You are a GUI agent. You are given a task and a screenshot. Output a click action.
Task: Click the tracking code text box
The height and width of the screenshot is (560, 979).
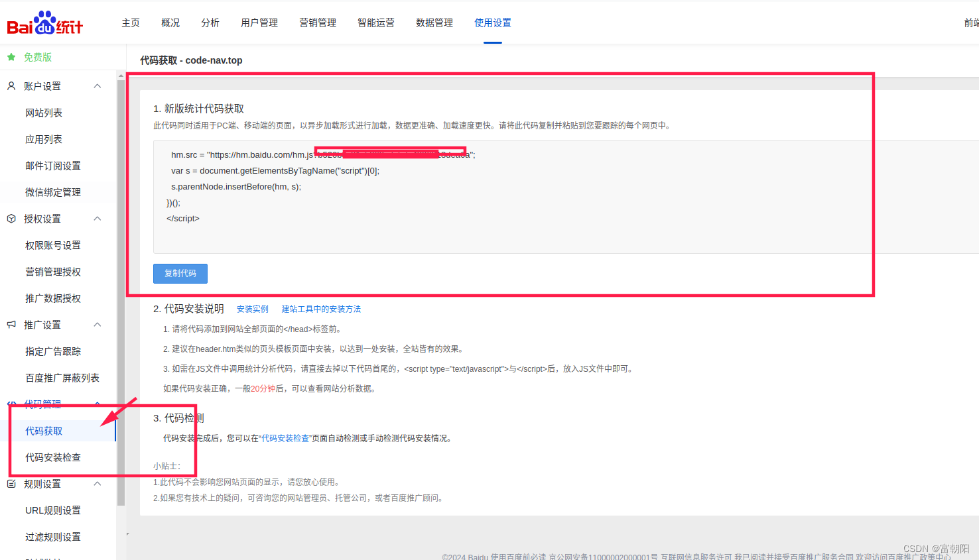566,197
